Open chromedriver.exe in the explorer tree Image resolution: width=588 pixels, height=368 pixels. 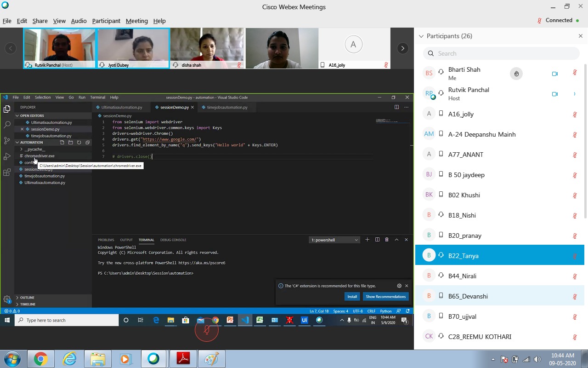[x=40, y=156]
